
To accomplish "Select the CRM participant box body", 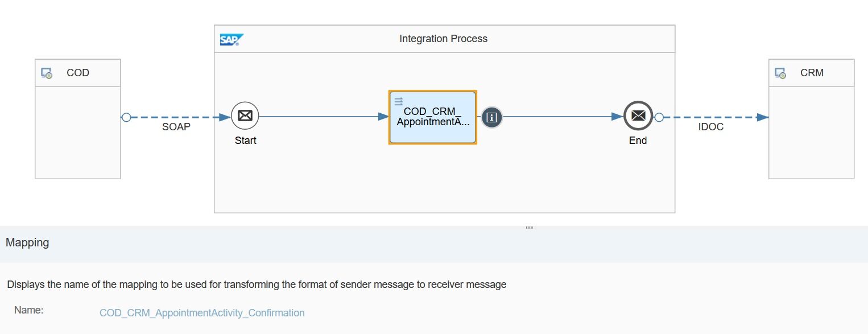I will coord(811,133).
